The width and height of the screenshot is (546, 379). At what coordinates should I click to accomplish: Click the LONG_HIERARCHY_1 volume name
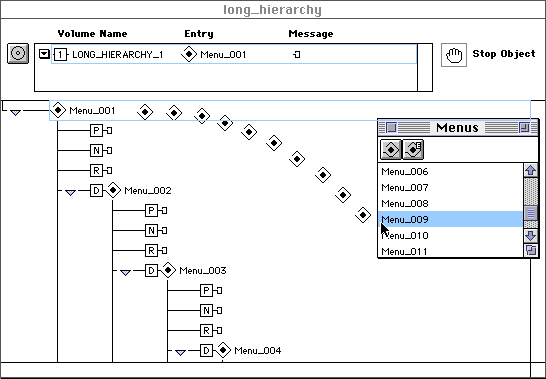tap(118, 55)
